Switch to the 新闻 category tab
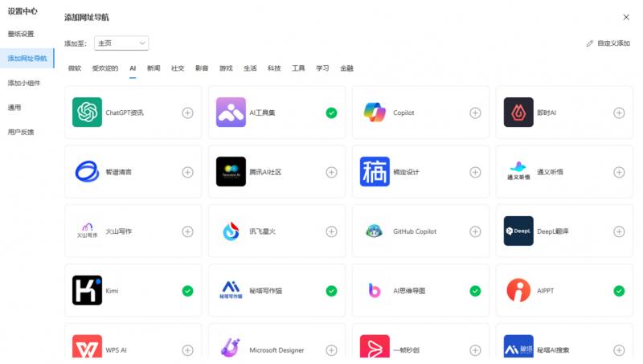The width and height of the screenshot is (643, 364). [x=154, y=68]
